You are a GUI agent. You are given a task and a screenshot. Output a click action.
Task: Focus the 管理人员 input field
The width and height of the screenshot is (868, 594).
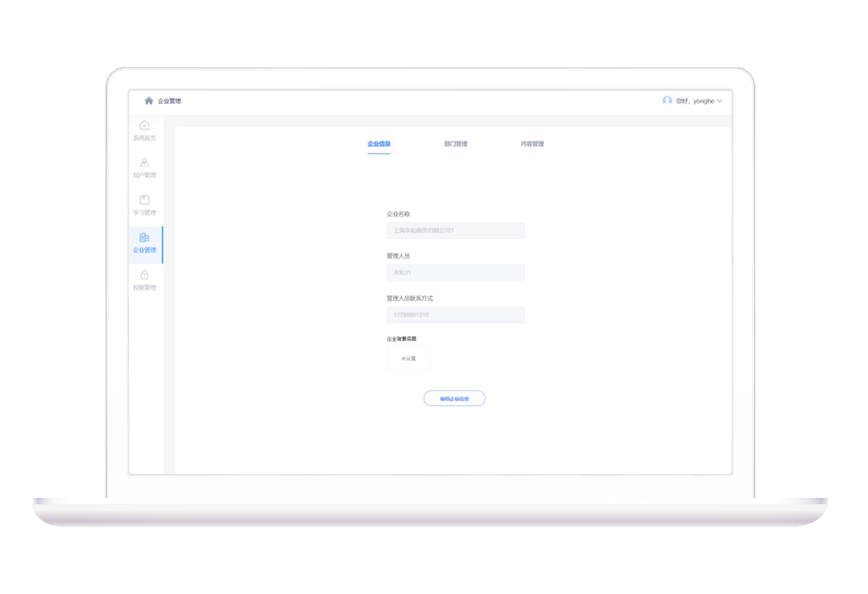(x=455, y=273)
